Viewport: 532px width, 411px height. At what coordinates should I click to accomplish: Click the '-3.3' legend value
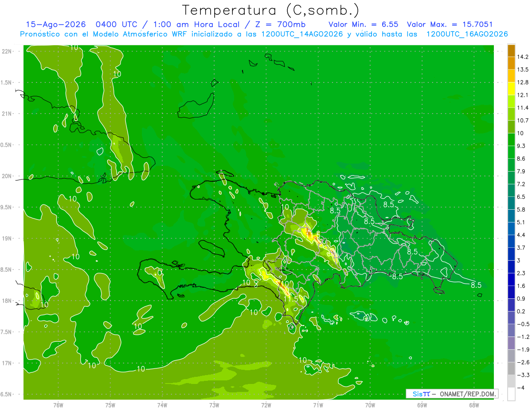[523, 375]
